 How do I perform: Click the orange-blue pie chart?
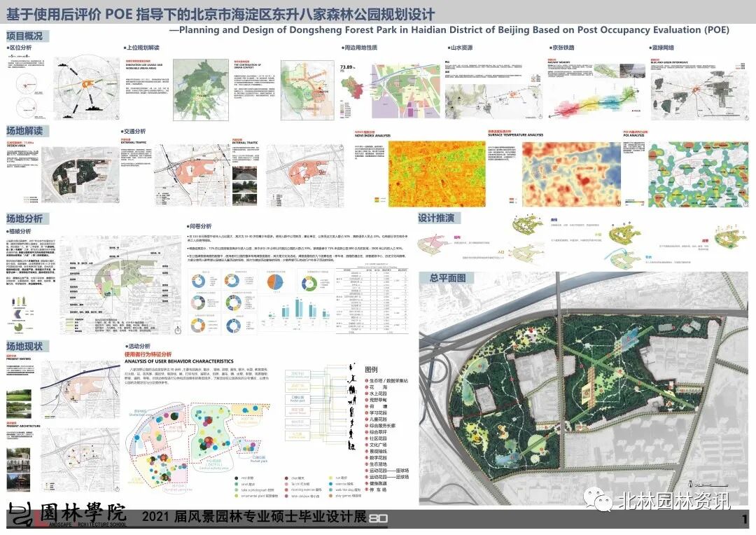(x=275, y=282)
